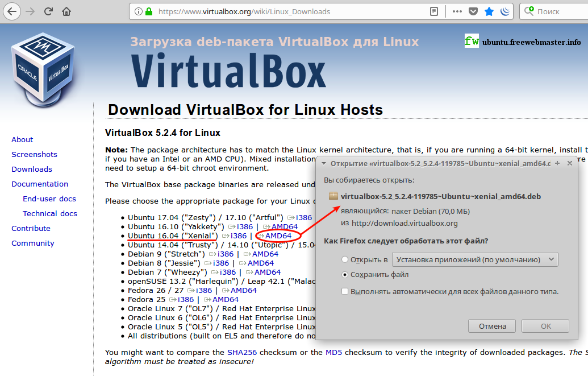Click the blue bookmark star

click(x=489, y=11)
